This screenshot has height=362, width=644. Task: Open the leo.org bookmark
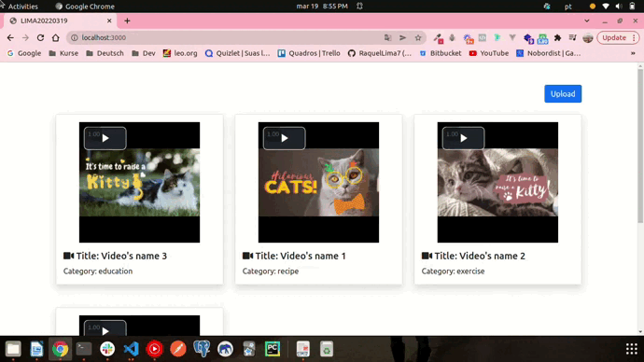coord(180,53)
